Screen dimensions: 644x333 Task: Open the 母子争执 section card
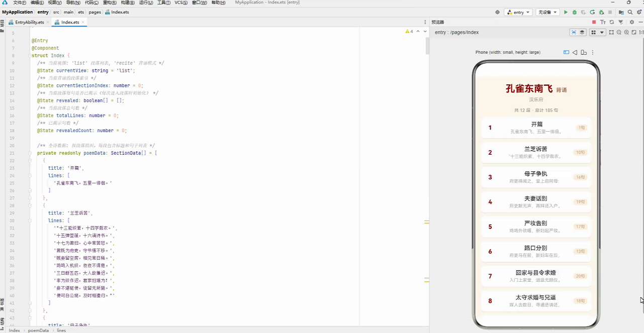pyautogui.click(x=536, y=177)
